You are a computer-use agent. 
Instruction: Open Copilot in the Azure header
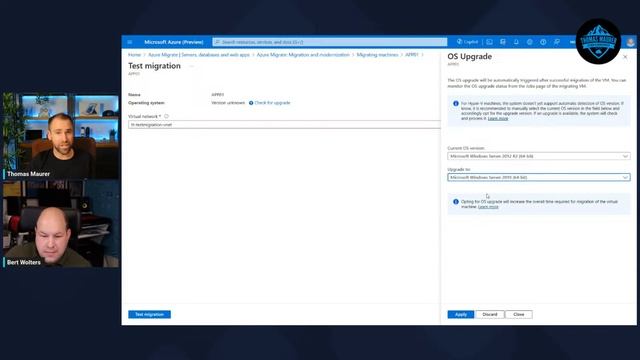coord(467,42)
